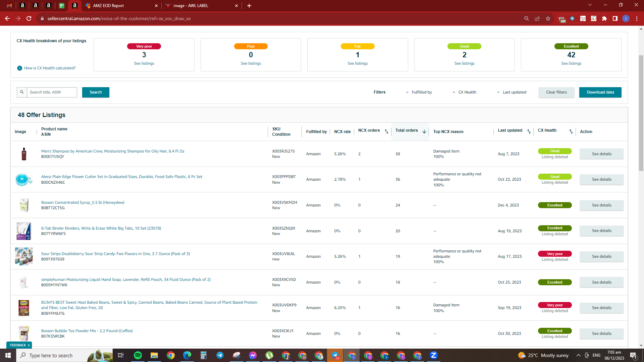644x362 pixels.
Task: Click the page's vertical scrollbar thumb
Action: click(x=641, y=113)
